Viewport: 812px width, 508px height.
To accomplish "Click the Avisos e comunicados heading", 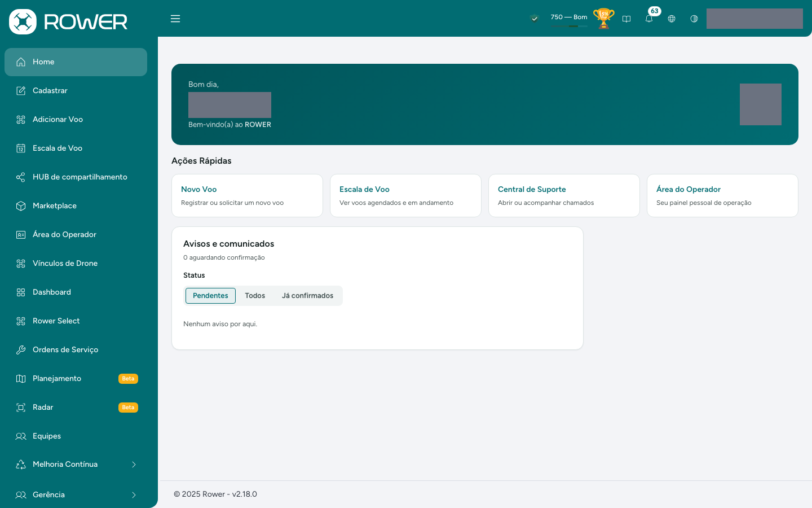I will [228, 244].
